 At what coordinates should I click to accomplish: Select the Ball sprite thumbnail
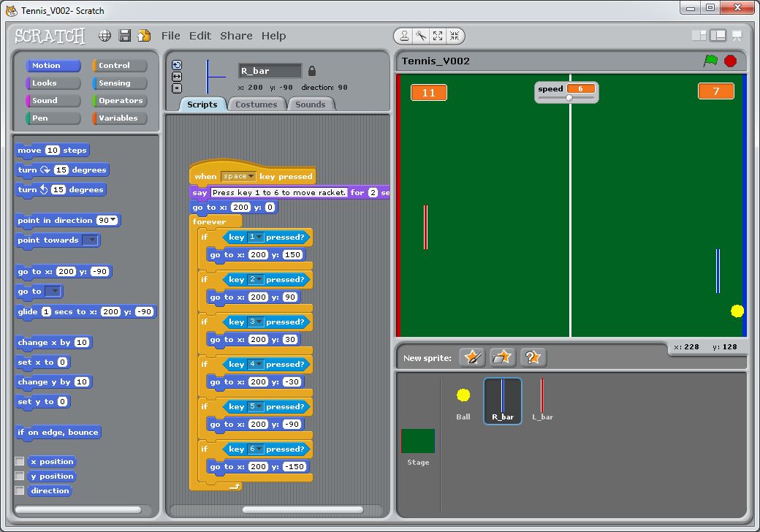click(x=463, y=400)
